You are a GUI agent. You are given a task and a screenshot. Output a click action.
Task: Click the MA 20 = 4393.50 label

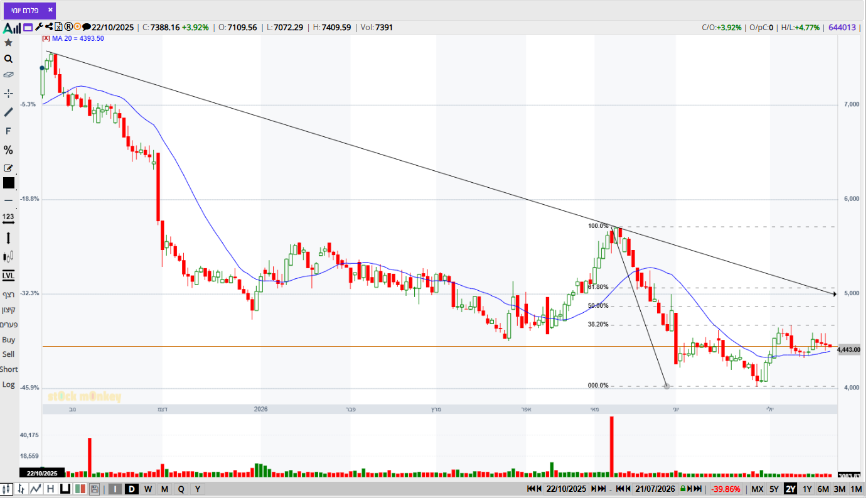tap(78, 38)
